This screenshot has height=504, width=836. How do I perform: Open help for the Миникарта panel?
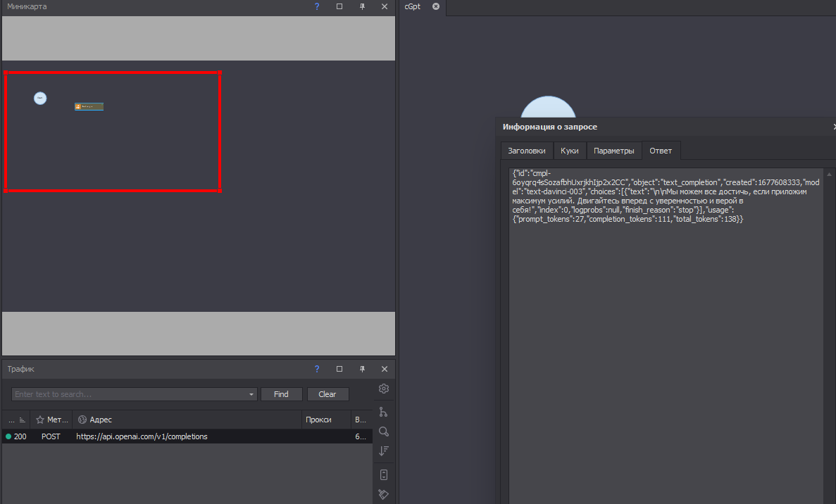tap(317, 6)
